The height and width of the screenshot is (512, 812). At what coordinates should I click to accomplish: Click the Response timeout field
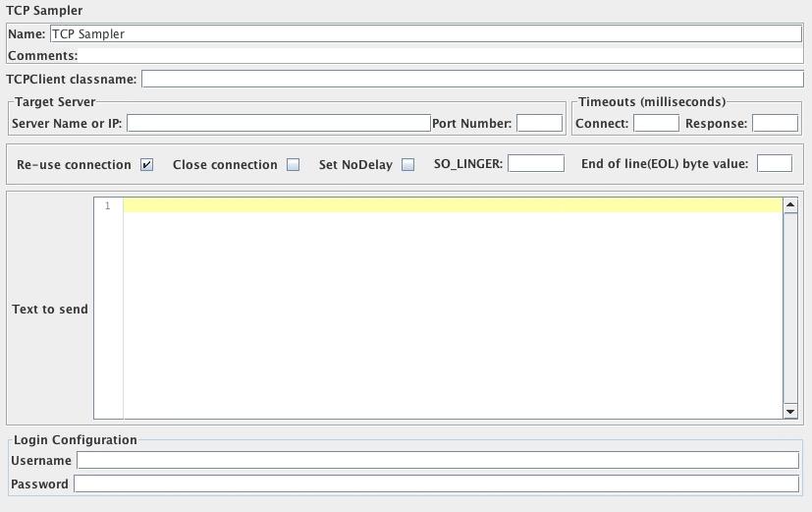tap(775, 124)
